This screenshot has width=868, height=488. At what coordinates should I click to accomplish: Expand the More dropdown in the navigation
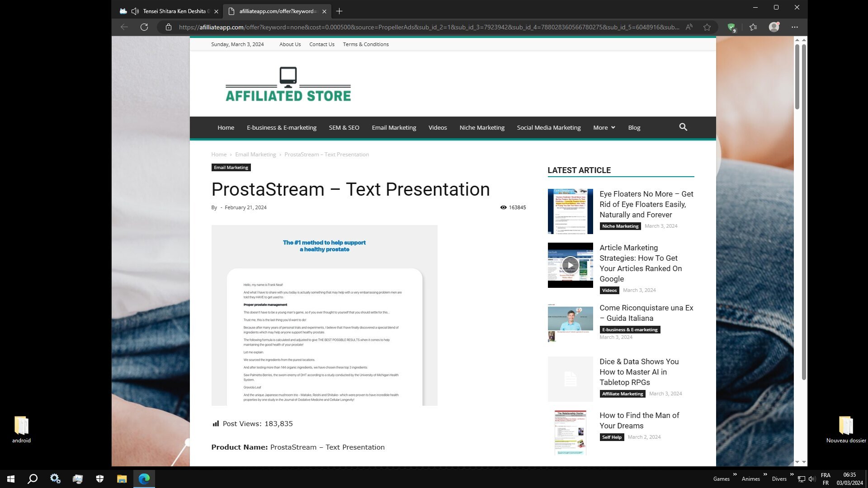point(604,127)
